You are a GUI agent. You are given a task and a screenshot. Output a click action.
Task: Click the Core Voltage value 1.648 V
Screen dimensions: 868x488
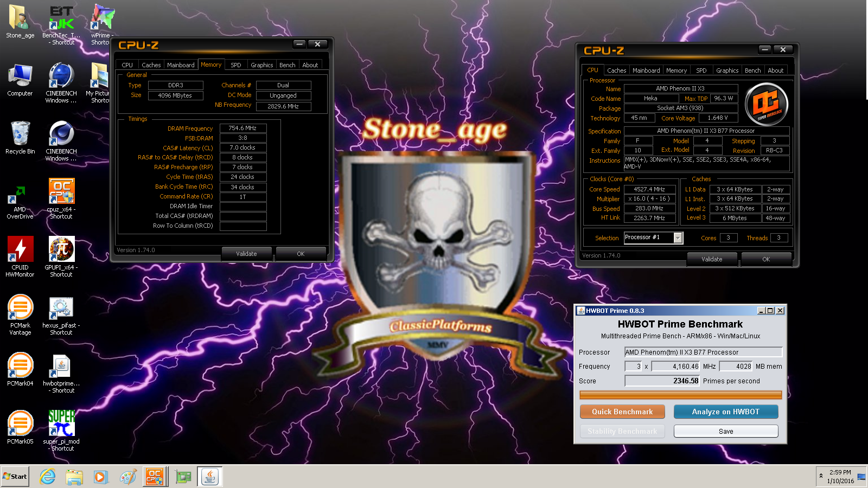(718, 118)
